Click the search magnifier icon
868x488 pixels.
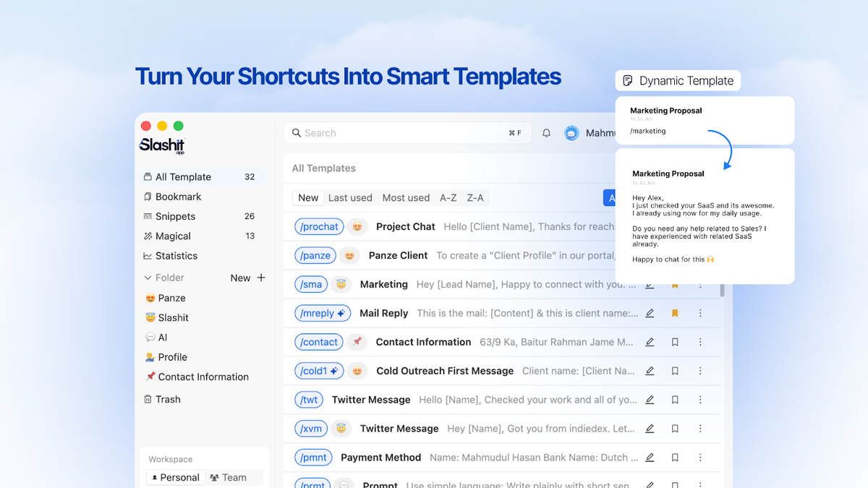297,132
